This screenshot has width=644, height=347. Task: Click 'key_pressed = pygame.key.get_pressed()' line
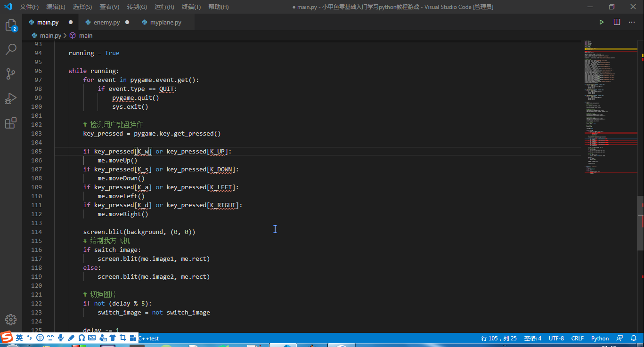[x=152, y=133]
